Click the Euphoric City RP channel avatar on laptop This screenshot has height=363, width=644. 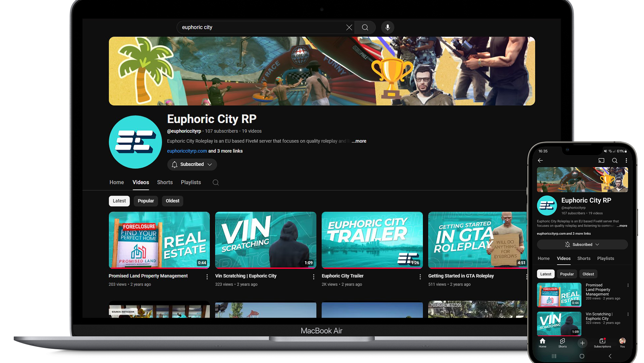pyautogui.click(x=136, y=142)
